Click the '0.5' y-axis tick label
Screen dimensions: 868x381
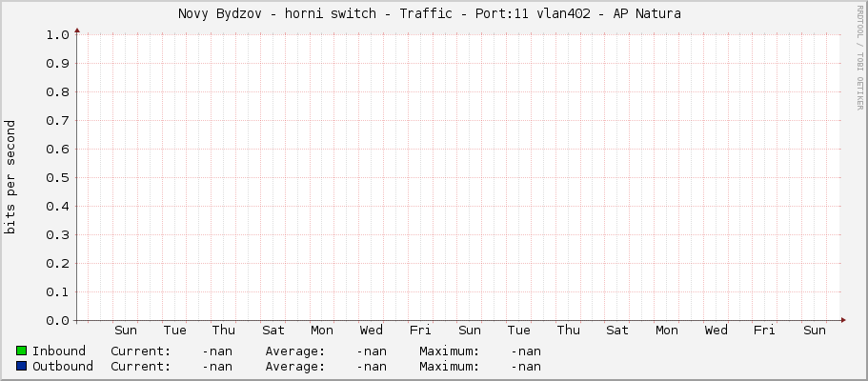click(x=57, y=178)
